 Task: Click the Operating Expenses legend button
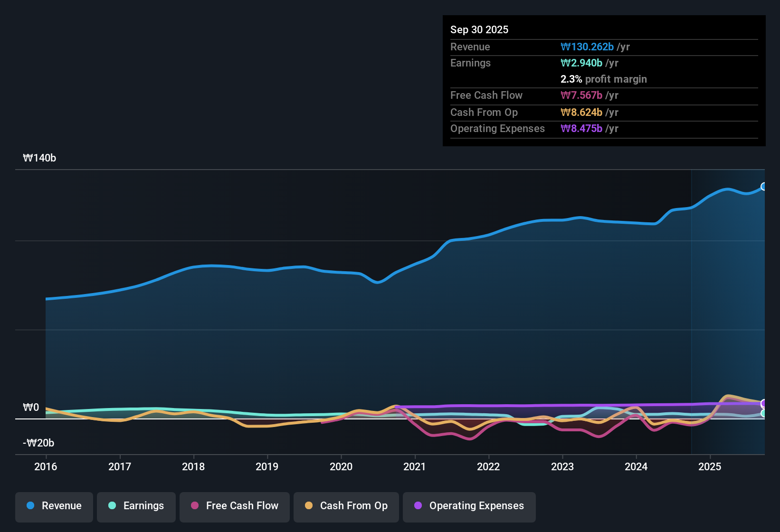tap(469, 507)
